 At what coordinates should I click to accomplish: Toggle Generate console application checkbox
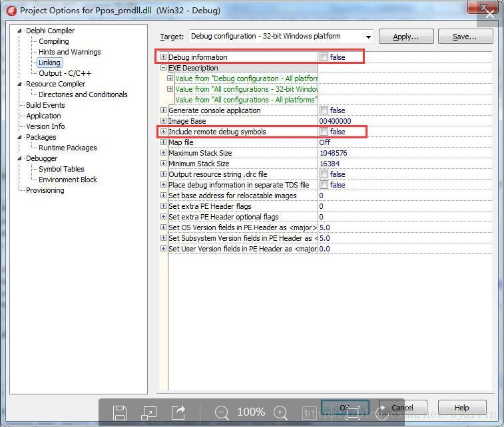(x=324, y=110)
